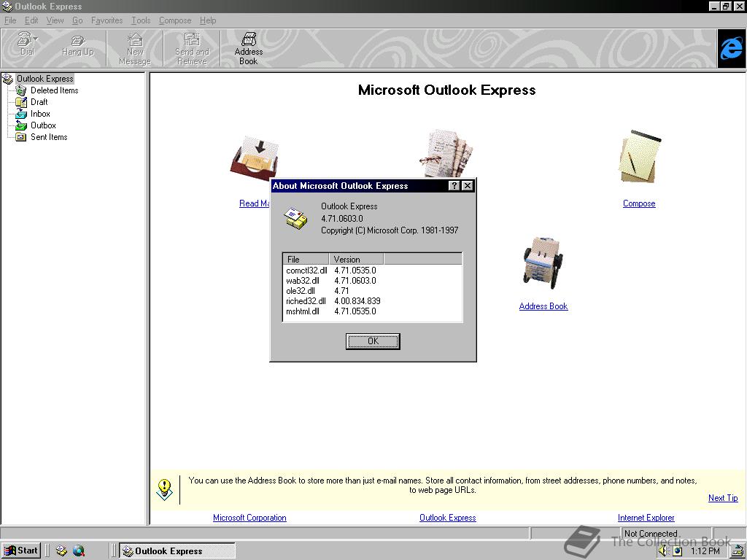Open the View menu
This screenshot has width=747, height=560.
tap(55, 20)
